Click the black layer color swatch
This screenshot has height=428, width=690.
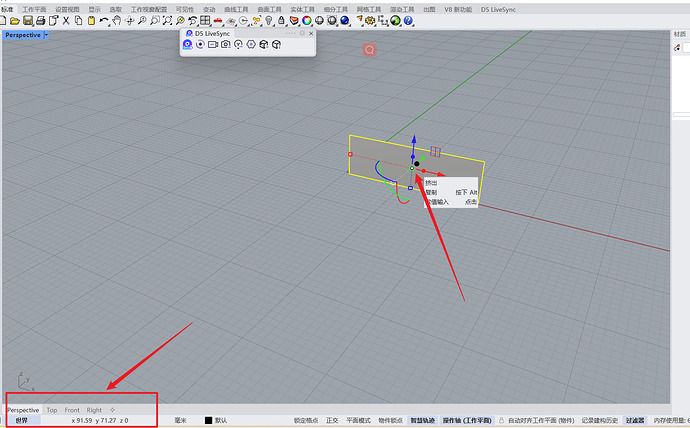pyautogui.click(x=208, y=421)
